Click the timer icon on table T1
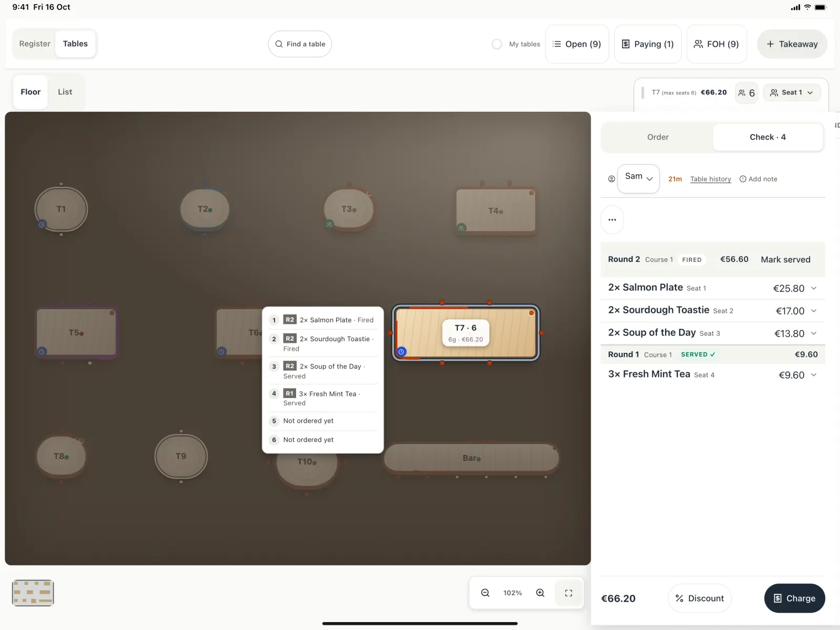This screenshot has width=840, height=630. 42,224
